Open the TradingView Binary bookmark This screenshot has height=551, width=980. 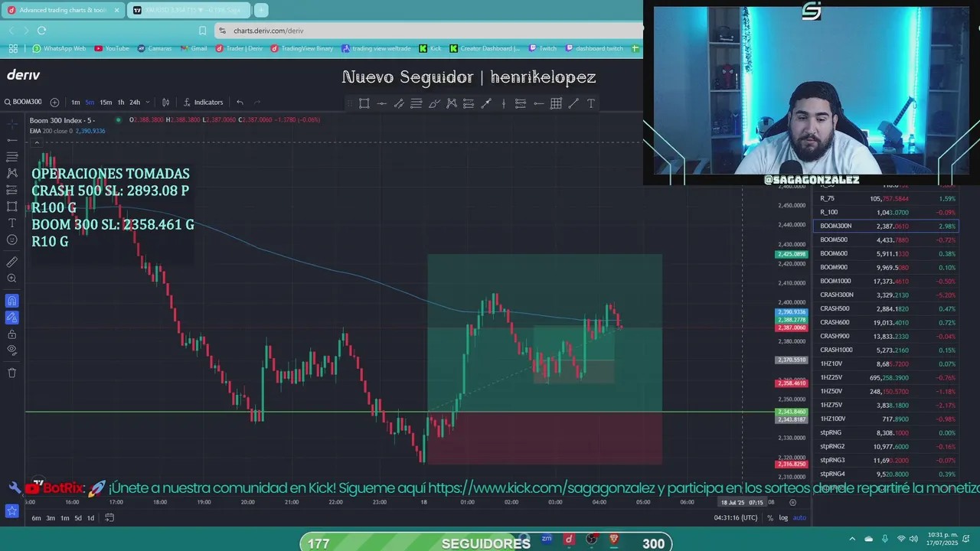click(x=302, y=48)
